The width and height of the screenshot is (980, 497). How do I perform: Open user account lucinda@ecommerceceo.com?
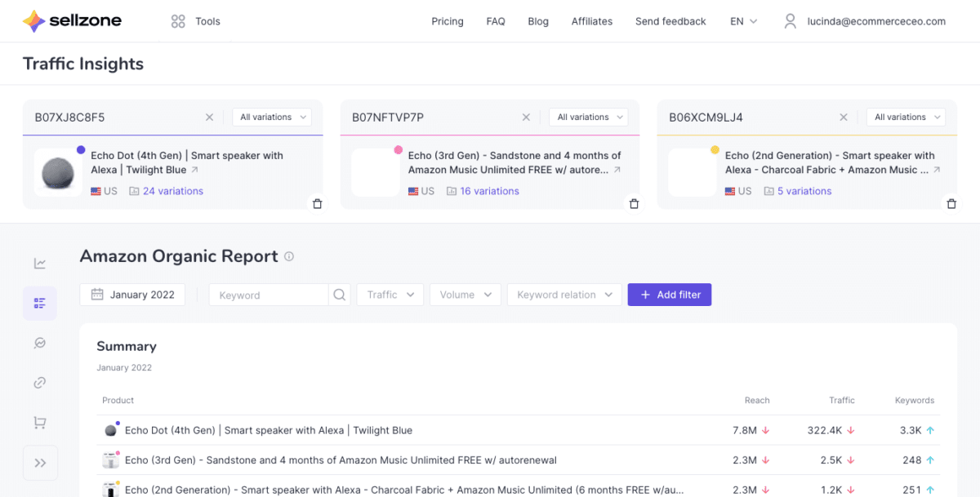coord(876,21)
